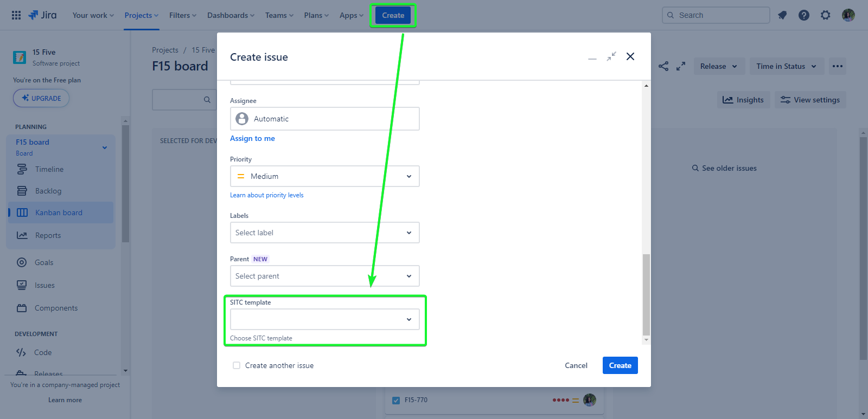Open the Priority dropdown showing Medium
The height and width of the screenshot is (419, 868).
tap(324, 176)
